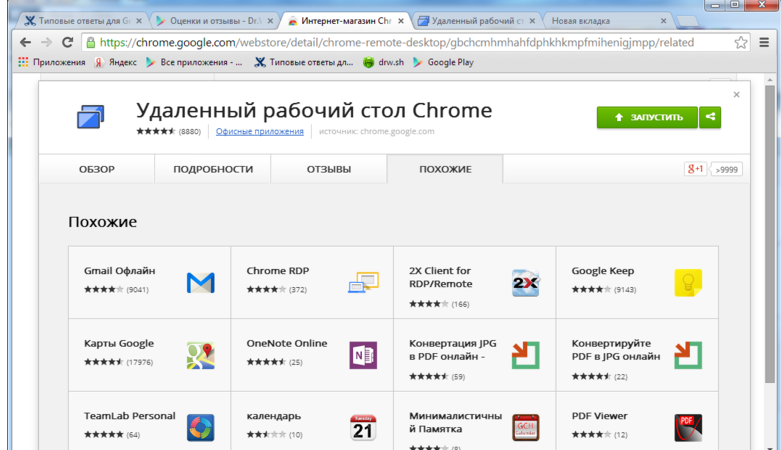Select the ПОХОЖИЕ tab
The height and width of the screenshot is (450, 781).
445,169
